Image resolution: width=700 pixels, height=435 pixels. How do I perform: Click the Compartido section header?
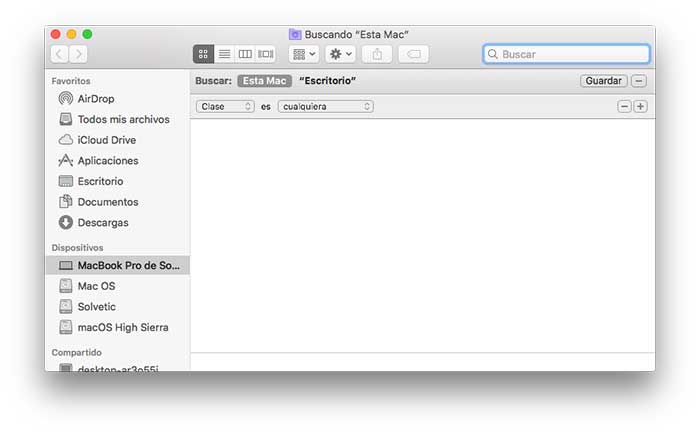tap(76, 352)
